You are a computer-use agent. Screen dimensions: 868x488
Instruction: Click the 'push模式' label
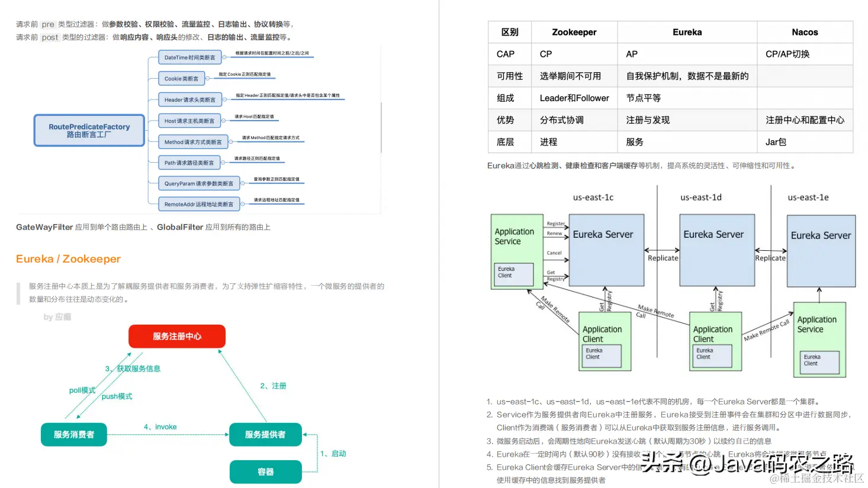tap(117, 396)
